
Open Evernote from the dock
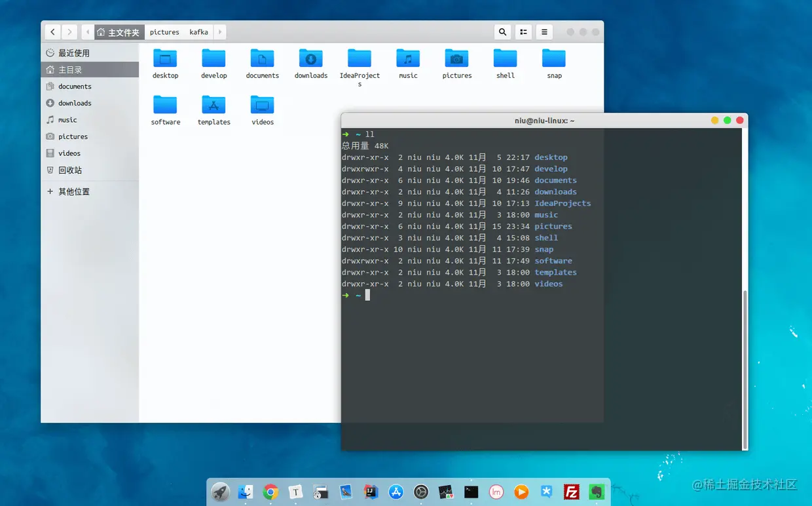(x=597, y=492)
